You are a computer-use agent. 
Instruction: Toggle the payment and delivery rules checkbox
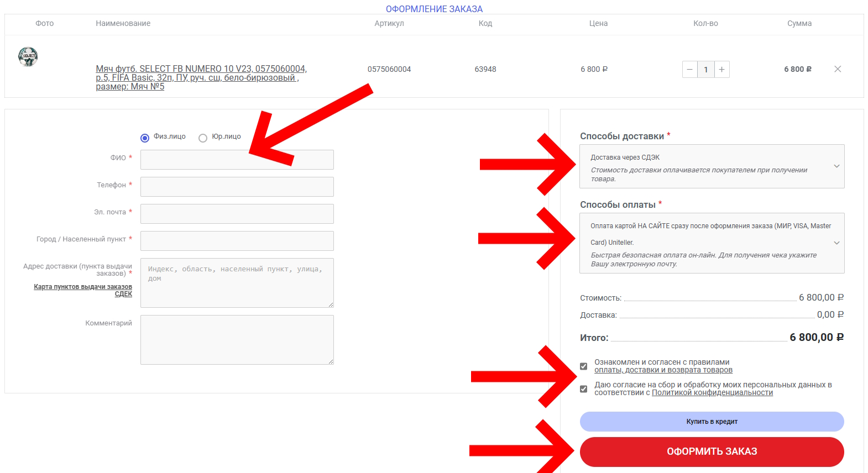[583, 366]
